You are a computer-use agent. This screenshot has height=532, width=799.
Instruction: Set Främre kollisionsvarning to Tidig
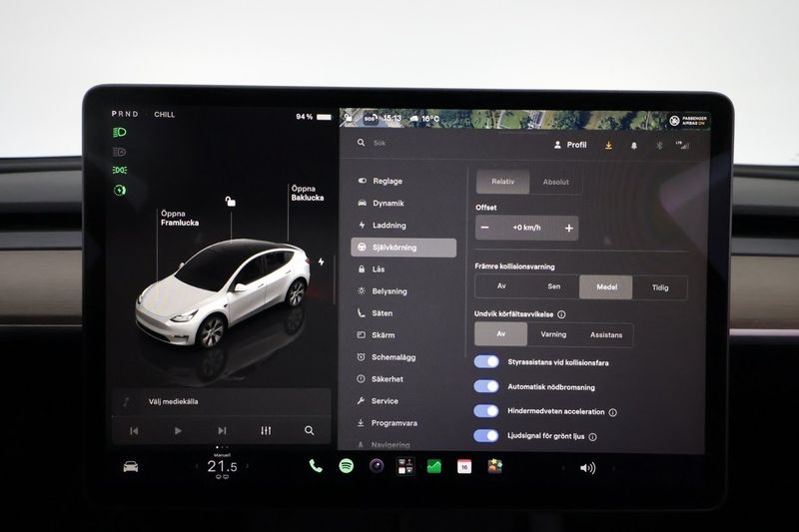pos(660,287)
